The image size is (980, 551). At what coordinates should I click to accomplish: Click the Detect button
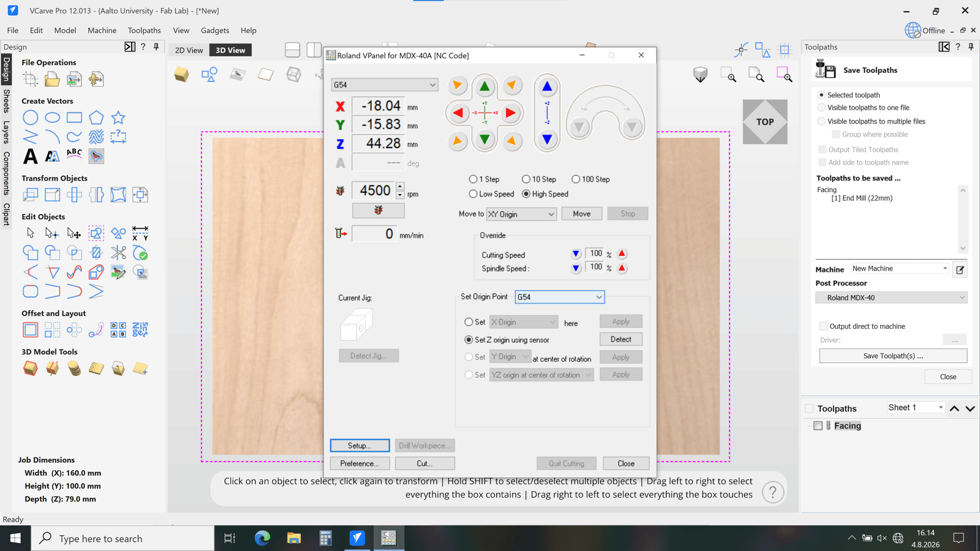point(621,339)
